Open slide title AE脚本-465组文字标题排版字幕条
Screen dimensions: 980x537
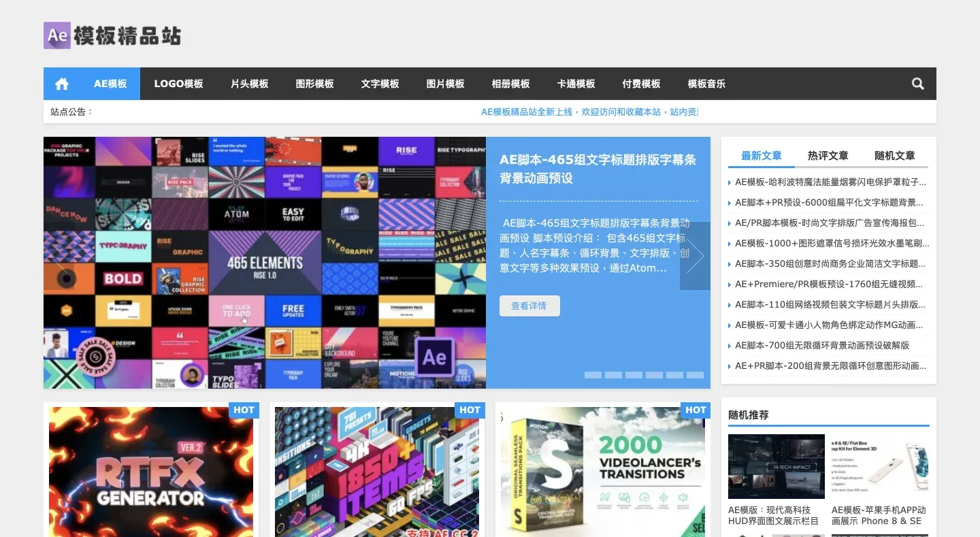point(598,169)
